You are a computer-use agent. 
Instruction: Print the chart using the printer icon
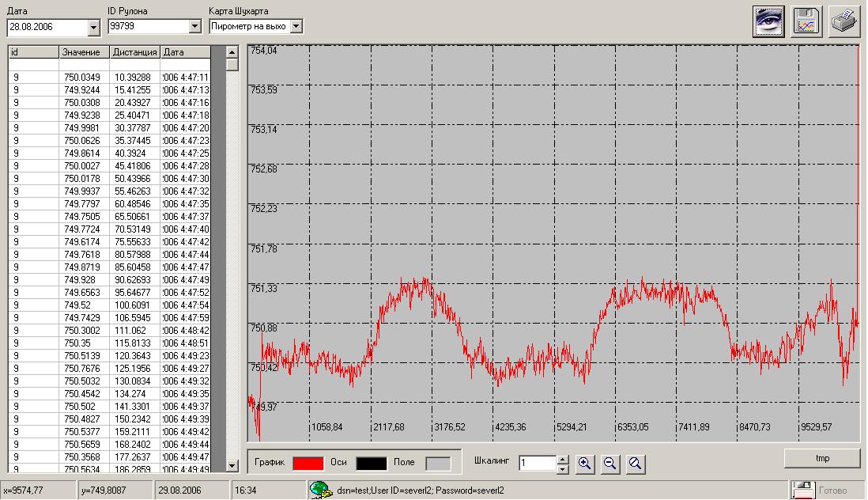(x=843, y=21)
